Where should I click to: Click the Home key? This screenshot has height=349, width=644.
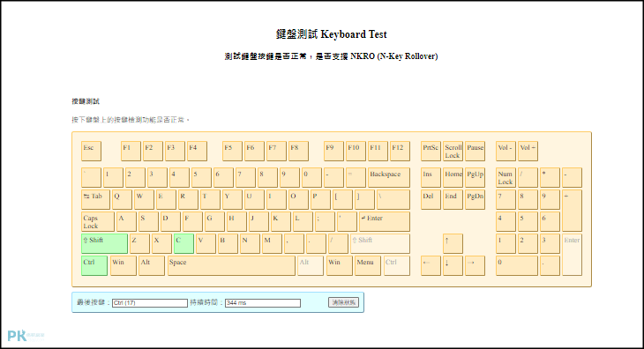[x=453, y=177]
